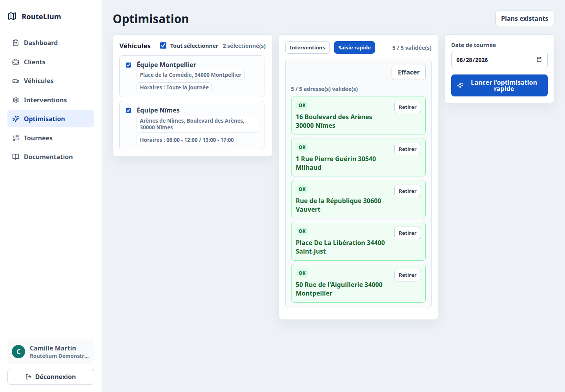Remove Rue de la République Vauvert address
The width and height of the screenshot is (565, 392).
click(408, 191)
